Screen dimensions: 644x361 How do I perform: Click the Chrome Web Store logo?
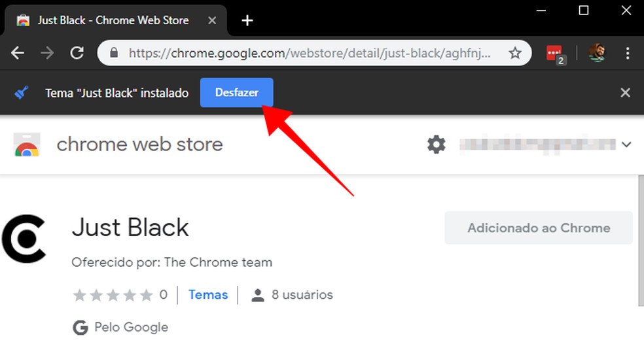[x=27, y=145]
